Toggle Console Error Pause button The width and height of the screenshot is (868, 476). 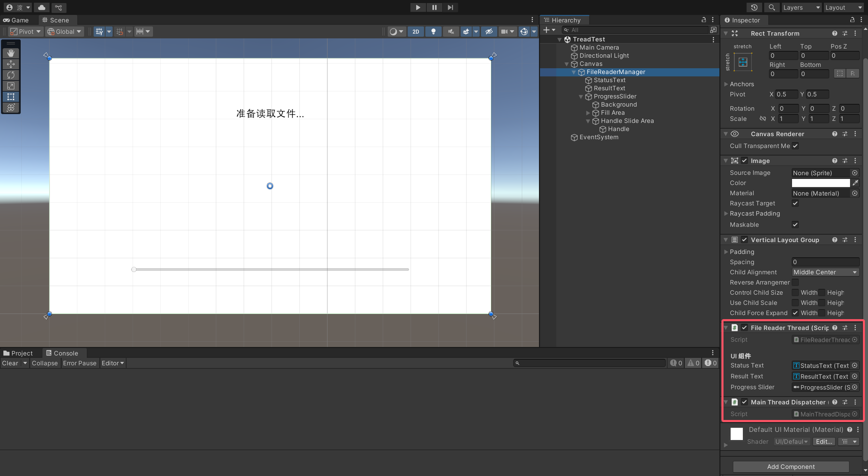pyautogui.click(x=80, y=363)
